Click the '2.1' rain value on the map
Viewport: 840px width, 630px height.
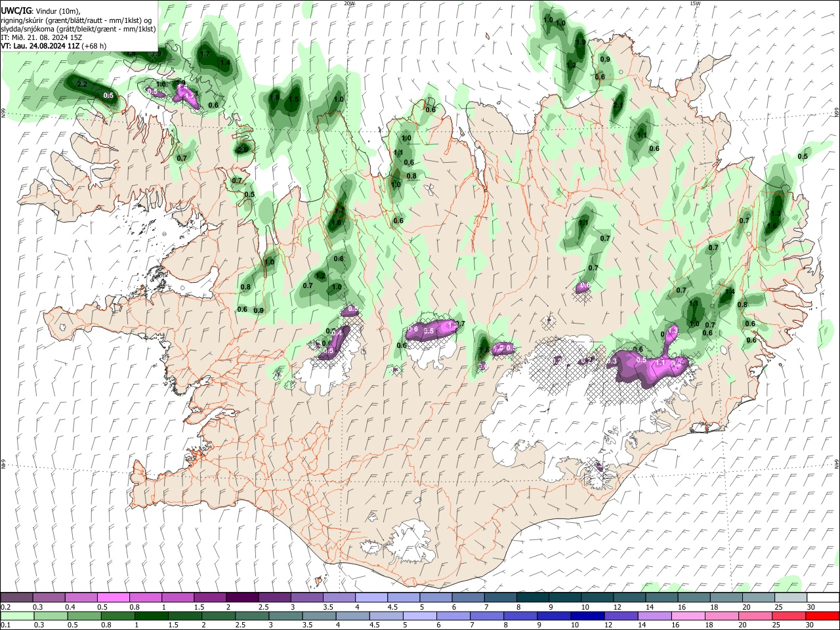[x=618, y=105]
